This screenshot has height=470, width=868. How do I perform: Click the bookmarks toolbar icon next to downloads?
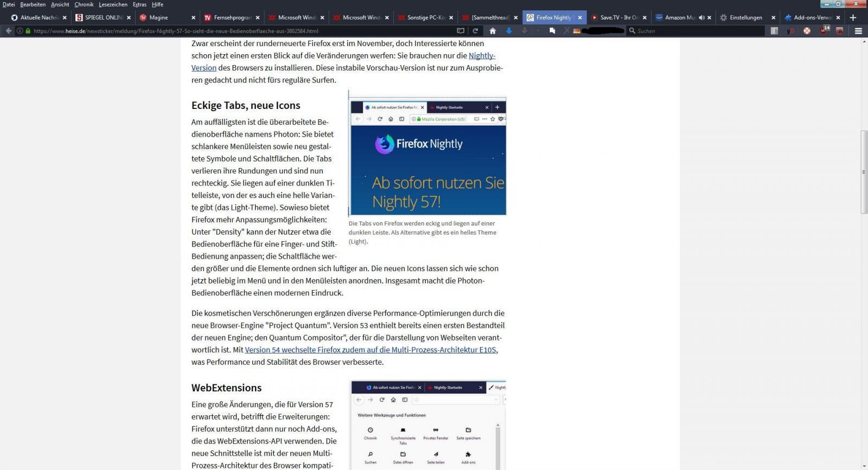(x=552, y=31)
